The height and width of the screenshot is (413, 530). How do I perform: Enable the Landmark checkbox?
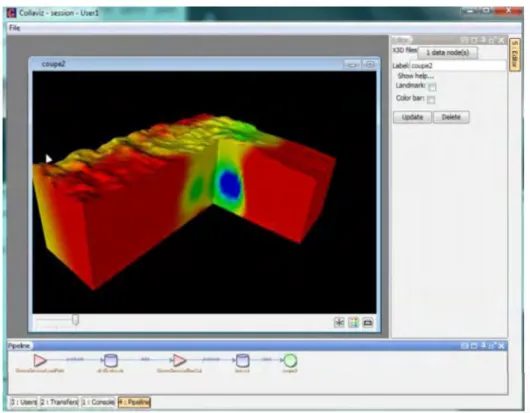tap(432, 87)
